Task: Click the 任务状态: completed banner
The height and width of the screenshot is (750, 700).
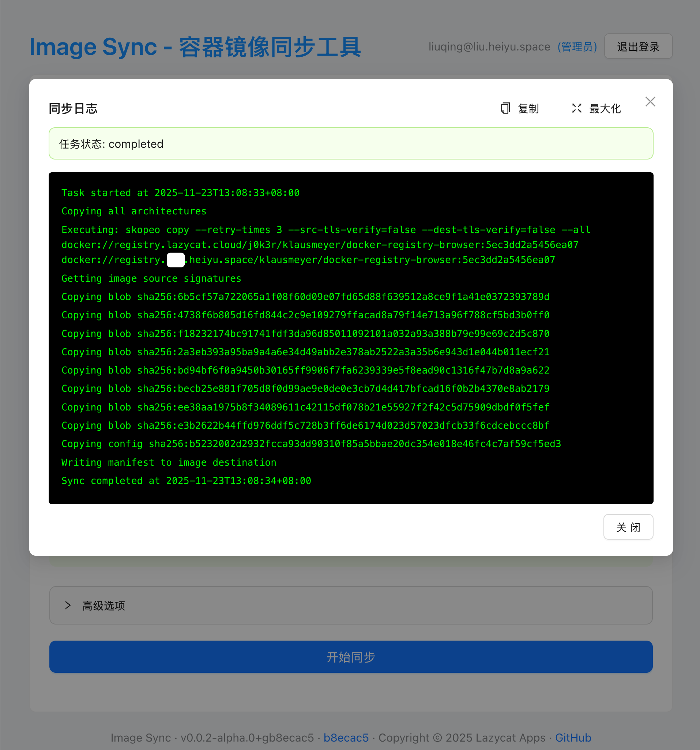Action: (x=351, y=143)
